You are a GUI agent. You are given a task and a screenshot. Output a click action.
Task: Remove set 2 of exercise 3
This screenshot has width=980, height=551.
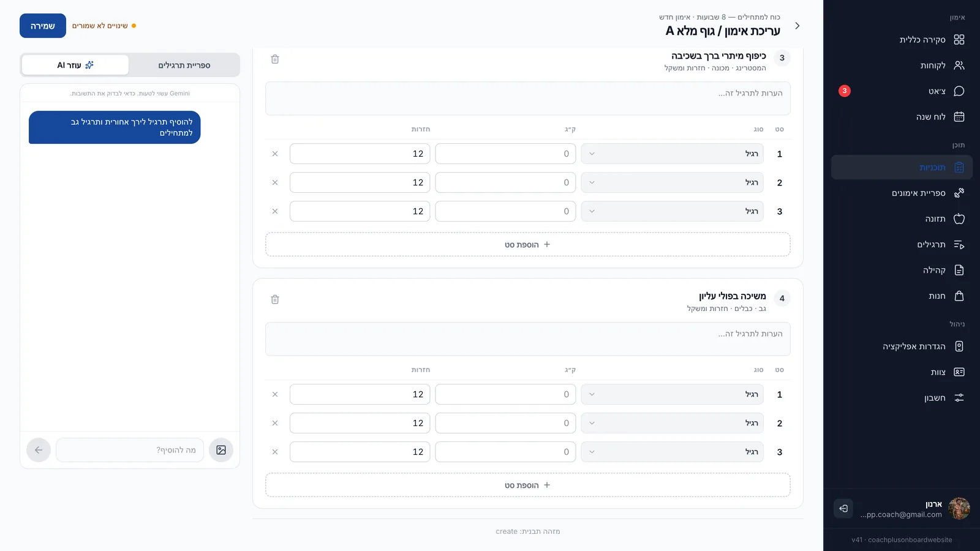275,182
